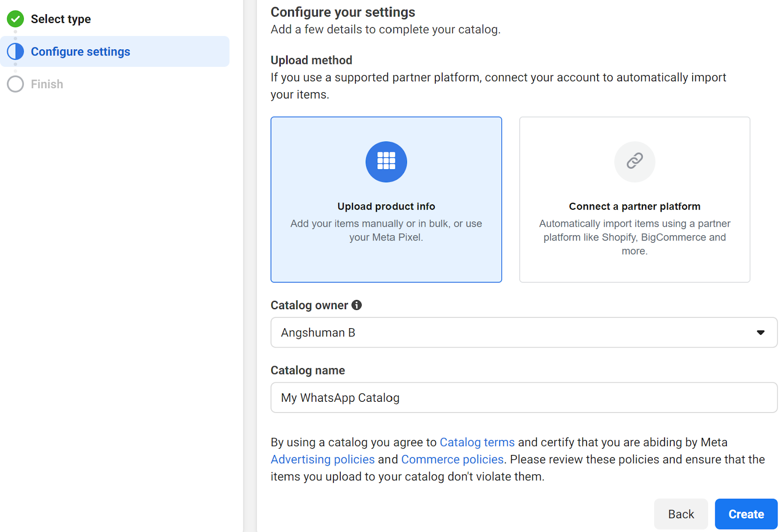780x532 pixels.
Task: Jump to the Finish step
Action: pos(47,84)
